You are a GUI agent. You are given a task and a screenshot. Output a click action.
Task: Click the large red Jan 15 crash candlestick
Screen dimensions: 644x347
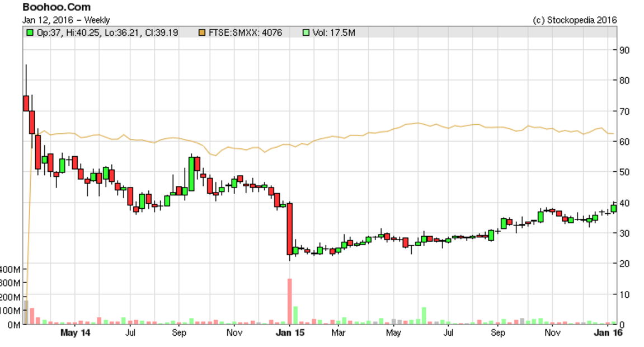click(290, 229)
